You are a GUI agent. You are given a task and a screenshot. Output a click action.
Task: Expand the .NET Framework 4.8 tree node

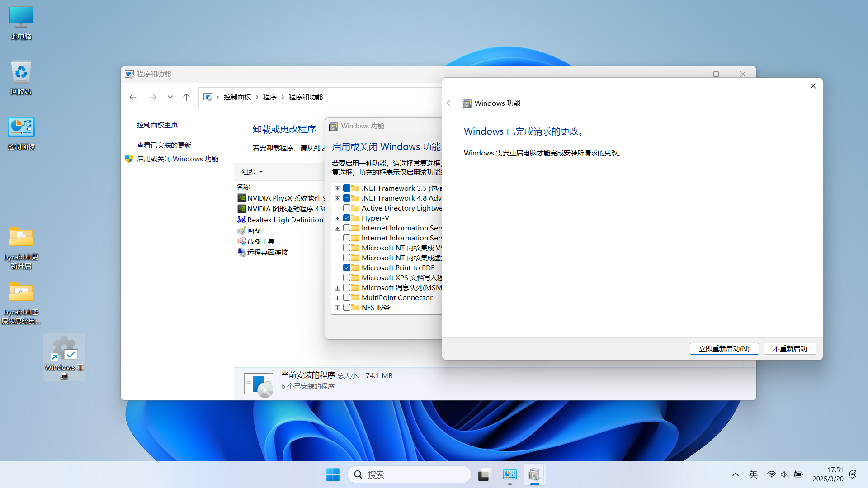(337, 199)
